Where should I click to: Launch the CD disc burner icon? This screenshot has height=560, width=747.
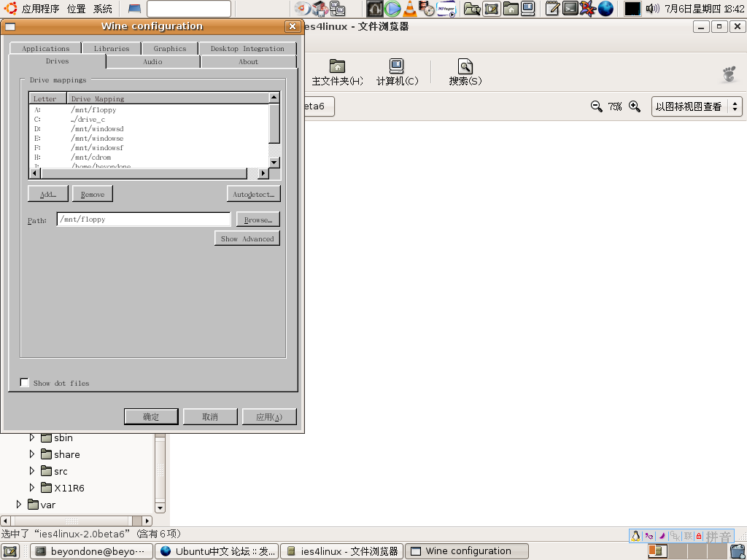301,9
